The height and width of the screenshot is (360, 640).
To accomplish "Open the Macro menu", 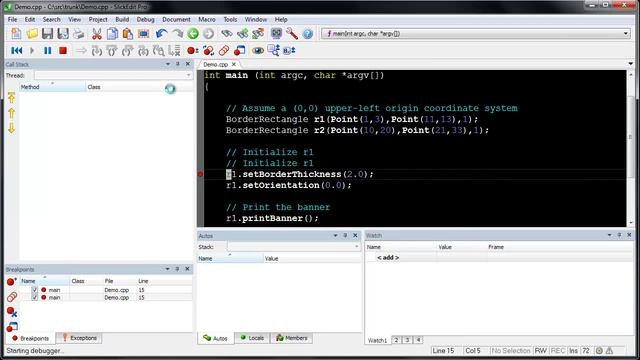I will pyautogui.click(x=207, y=19).
